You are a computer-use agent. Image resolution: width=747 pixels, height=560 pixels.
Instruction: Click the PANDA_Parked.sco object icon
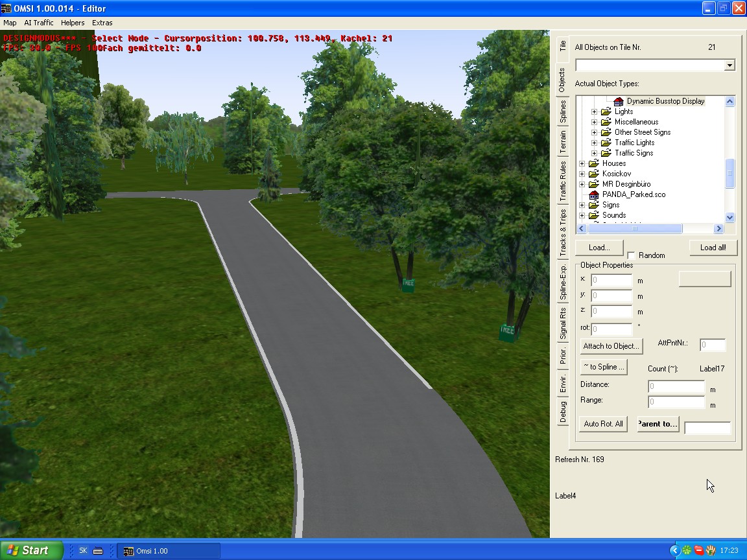(x=593, y=194)
